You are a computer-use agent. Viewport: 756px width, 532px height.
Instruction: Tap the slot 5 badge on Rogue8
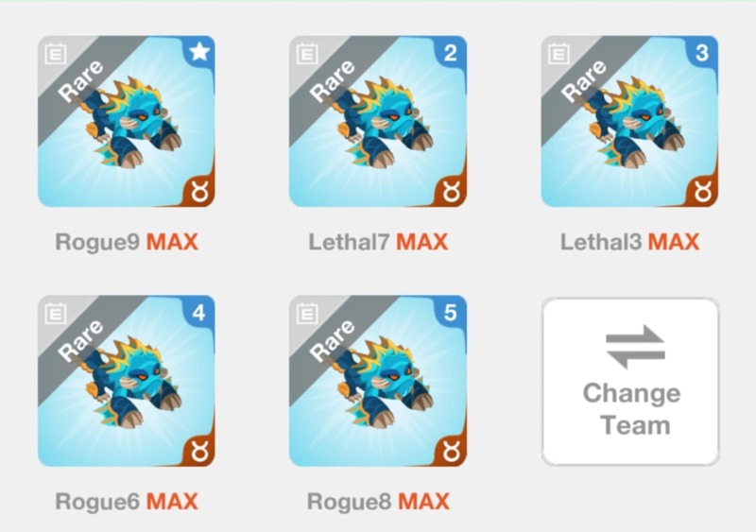point(451,313)
